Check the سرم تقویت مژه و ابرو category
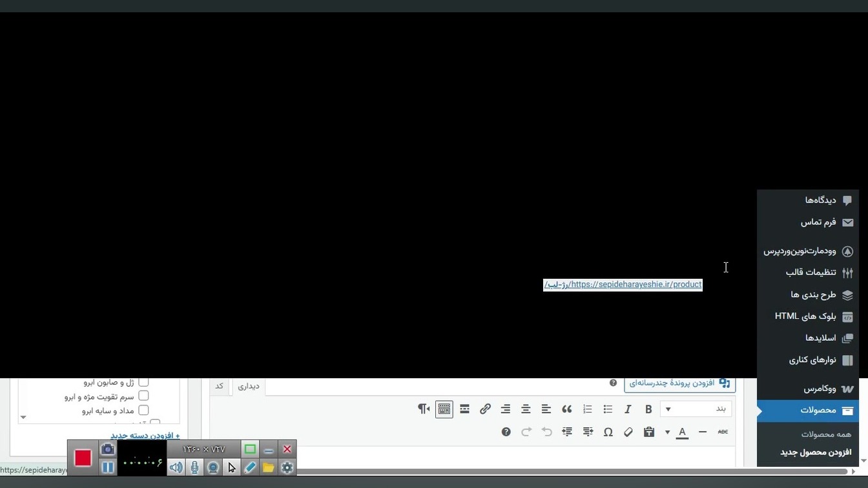 (x=143, y=396)
